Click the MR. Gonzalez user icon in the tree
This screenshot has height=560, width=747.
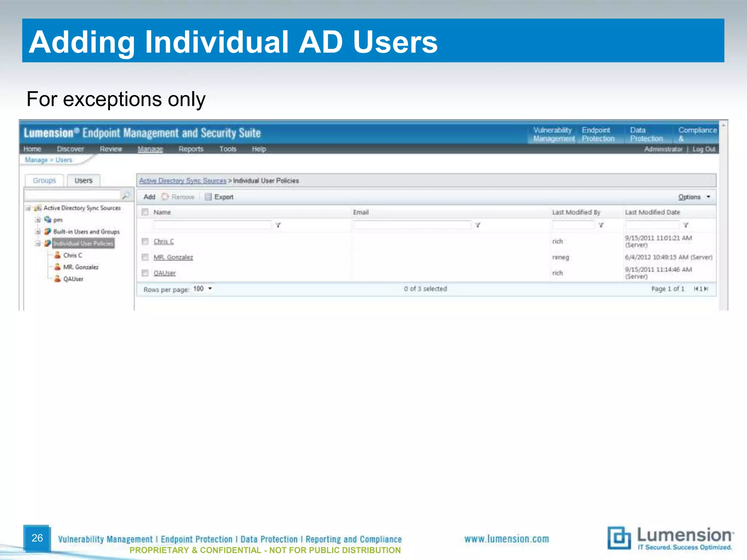57,267
